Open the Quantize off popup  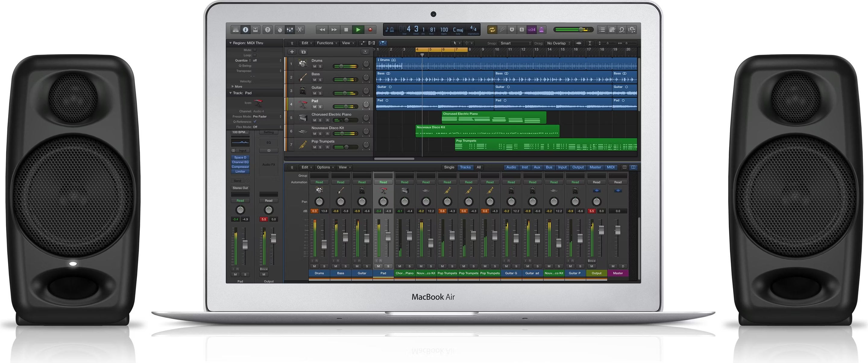[x=267, y=61]
